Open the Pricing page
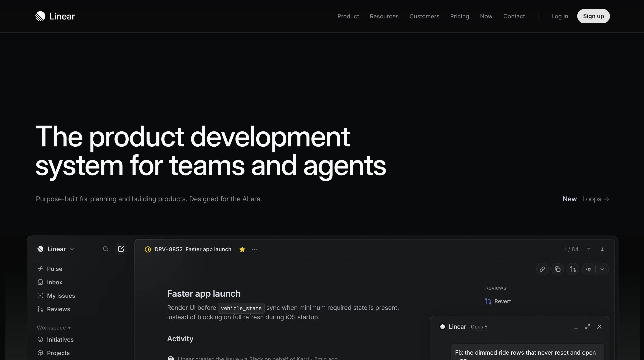 [x=460, y=16]
